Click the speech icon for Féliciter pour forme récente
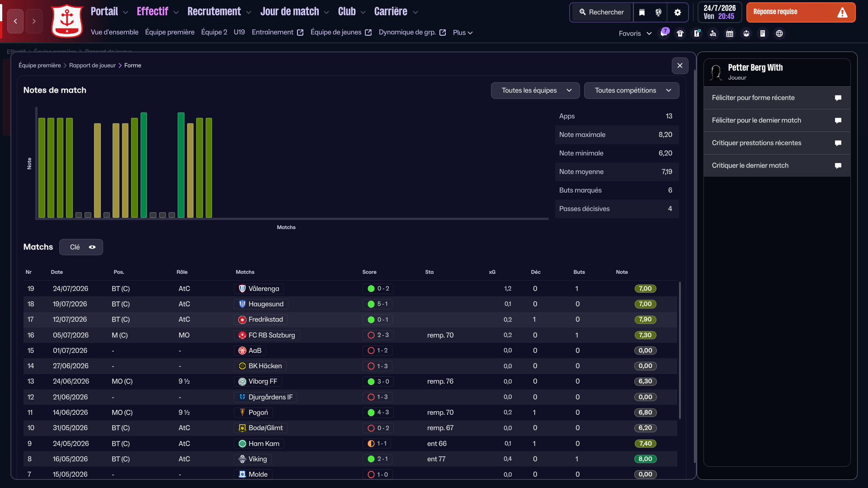 coord(838,98)
